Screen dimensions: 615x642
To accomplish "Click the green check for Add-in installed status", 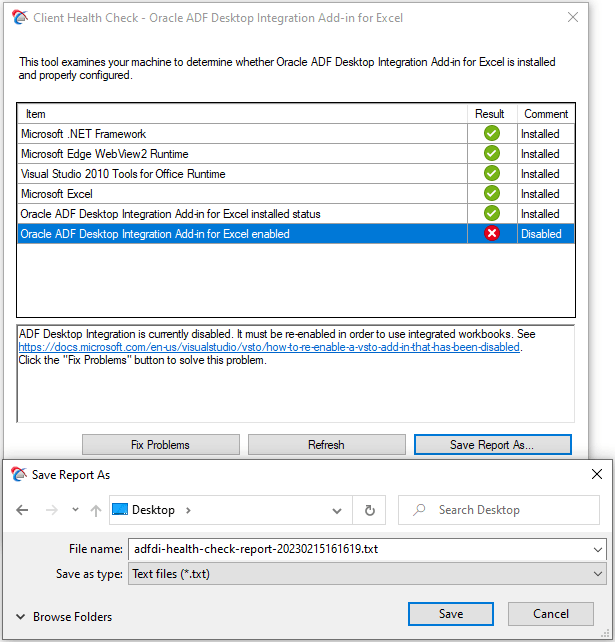I will tap(492, 213).
